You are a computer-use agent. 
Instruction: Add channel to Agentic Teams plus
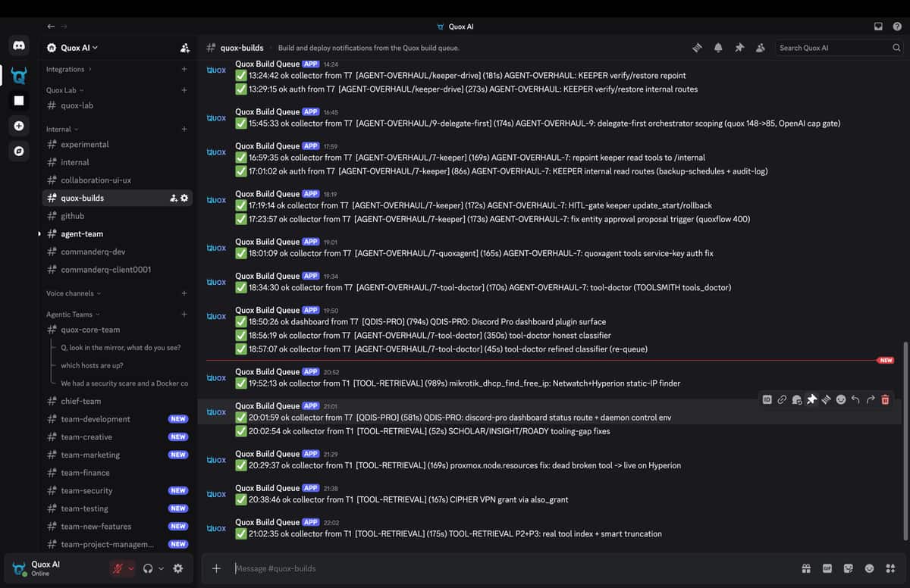184,314
